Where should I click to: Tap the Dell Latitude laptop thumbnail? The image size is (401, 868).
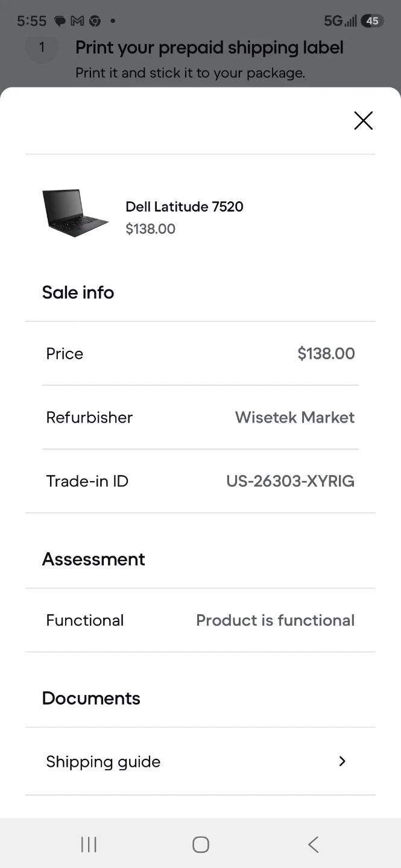[x=75, y=213]
